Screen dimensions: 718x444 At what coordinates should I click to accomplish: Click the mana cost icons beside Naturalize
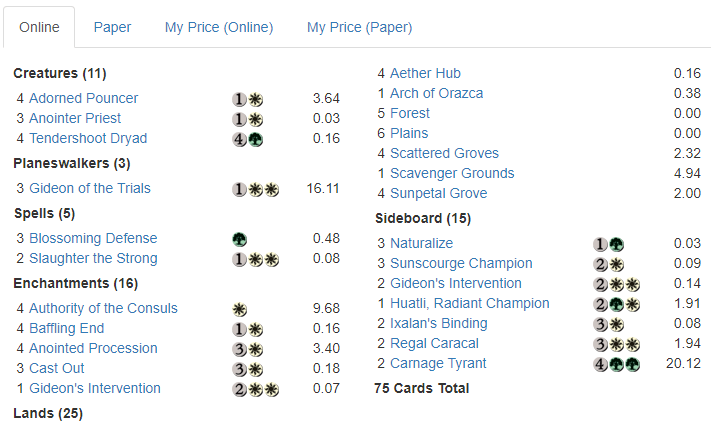[x=609, y=243]
